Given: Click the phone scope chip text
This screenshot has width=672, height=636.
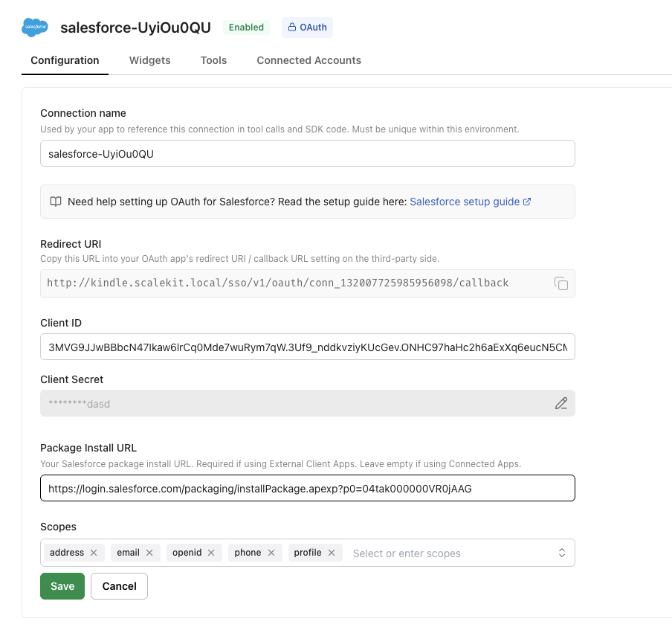Looking at the screenshot, I should pos(248,553).
